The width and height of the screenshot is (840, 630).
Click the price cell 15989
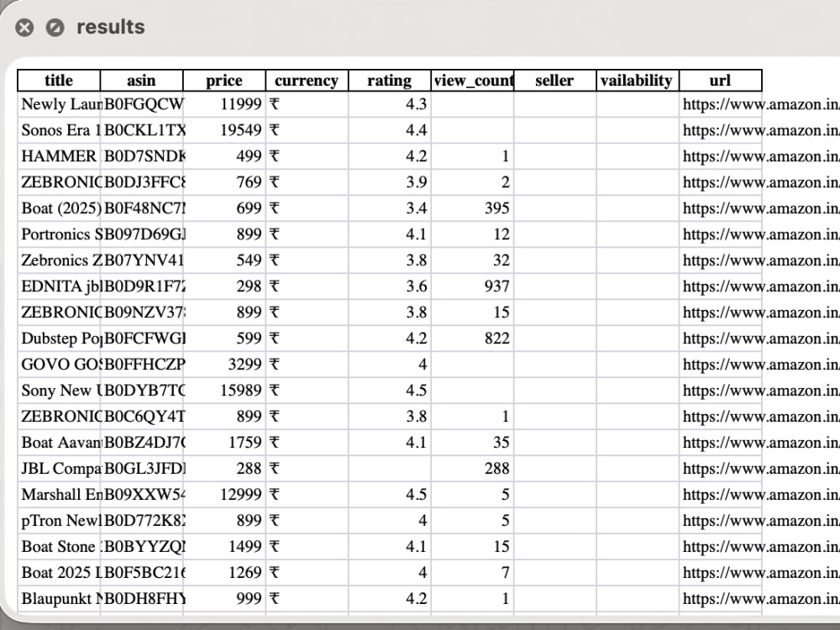coord(224,390)
